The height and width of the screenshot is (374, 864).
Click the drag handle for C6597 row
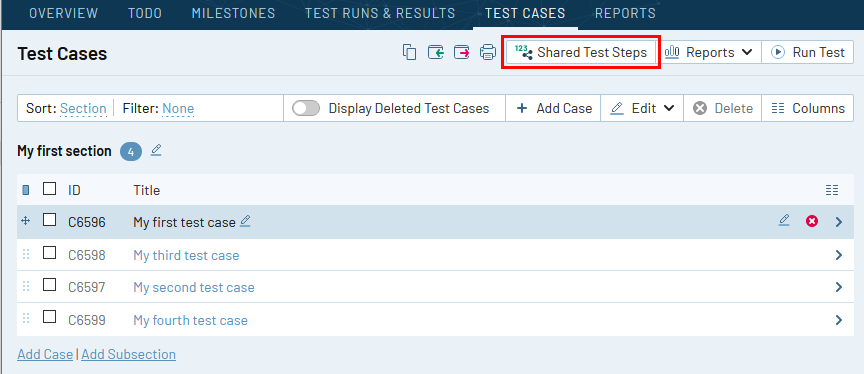pyautogui.click(x=25, y=286)
